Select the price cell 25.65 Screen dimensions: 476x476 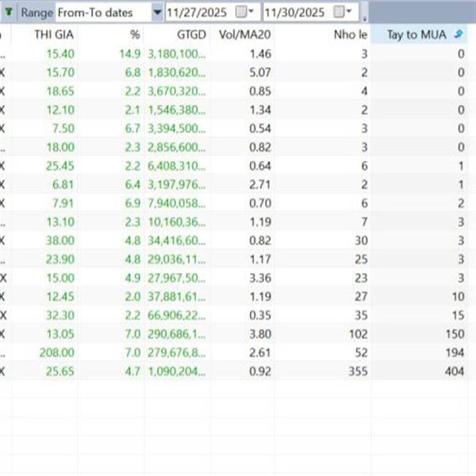(60, 371)
